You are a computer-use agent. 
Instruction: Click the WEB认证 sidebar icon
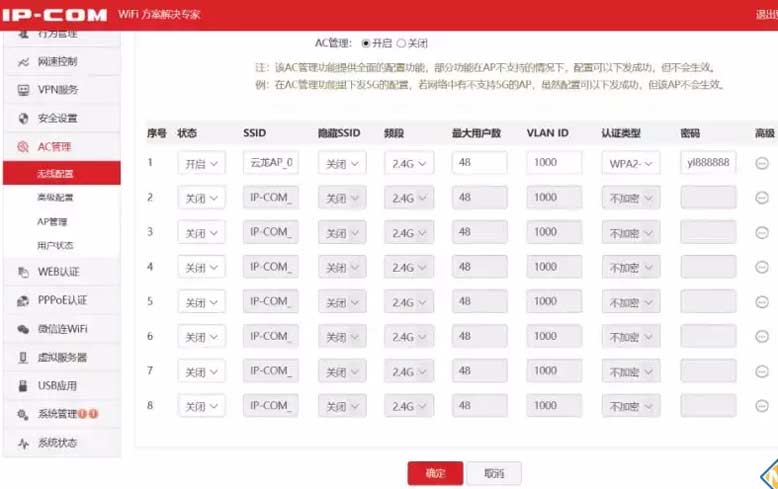23,272
